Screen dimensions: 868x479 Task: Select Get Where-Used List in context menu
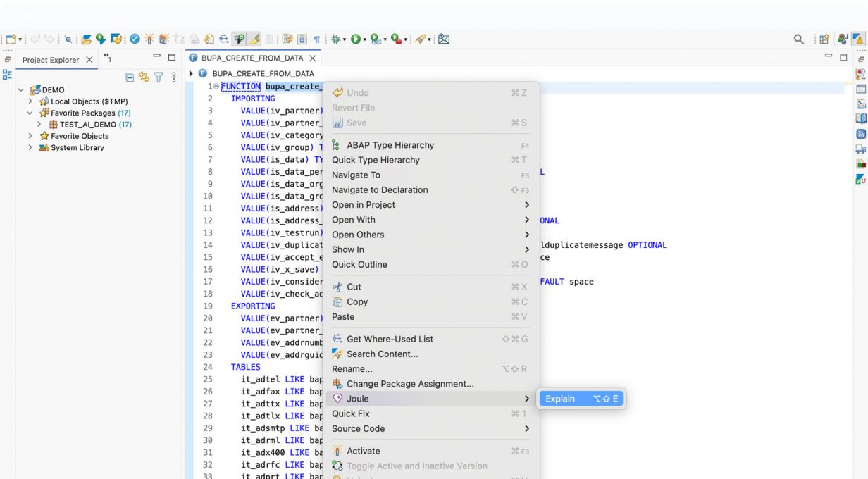coord(390,339)
